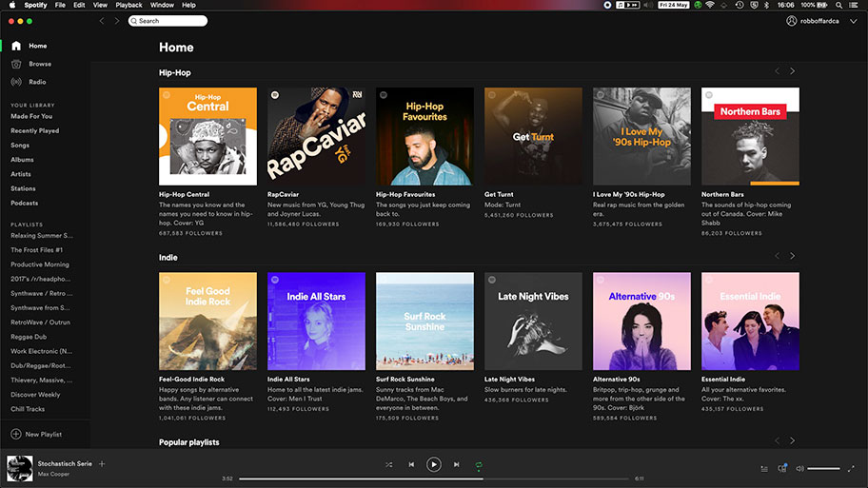Screen dimensions: 868x488
Task: Skip to previous track
Action: tap(411, 465)
